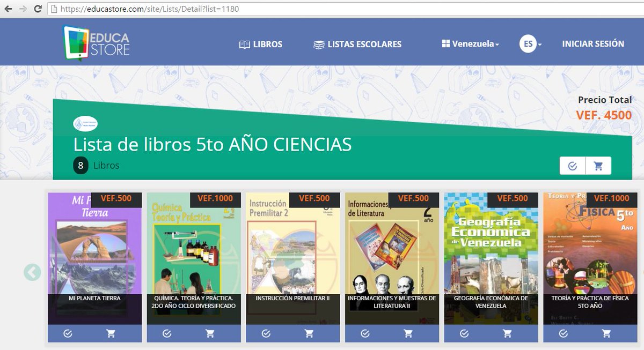
Task: Add Informaciones y Muestras de Literatura II to cart
Action: [408, 333]
